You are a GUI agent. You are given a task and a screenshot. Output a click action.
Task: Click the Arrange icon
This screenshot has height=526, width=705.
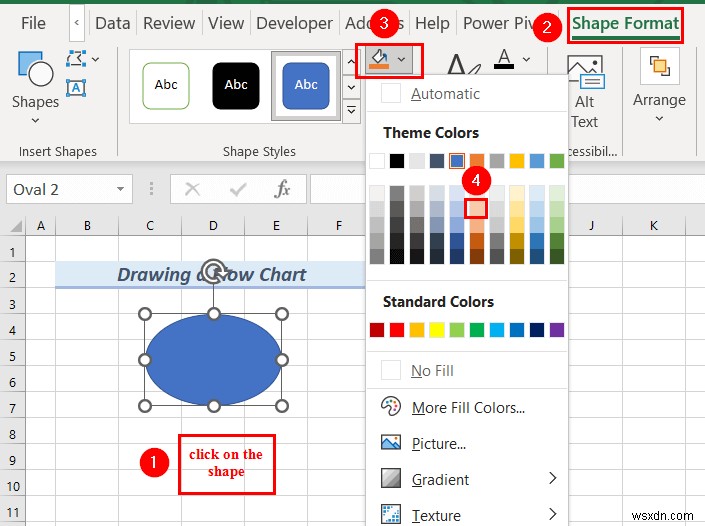(659, 67)
